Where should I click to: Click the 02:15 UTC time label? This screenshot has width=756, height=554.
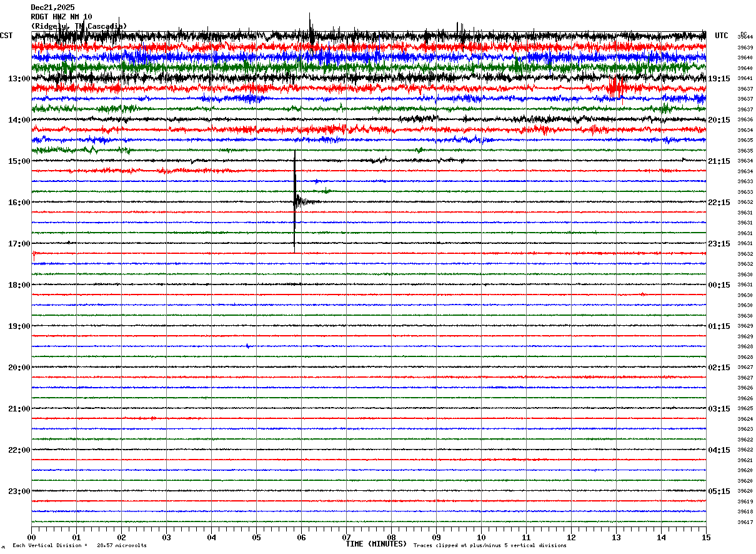pyautogui.click(x=719, y=368)
